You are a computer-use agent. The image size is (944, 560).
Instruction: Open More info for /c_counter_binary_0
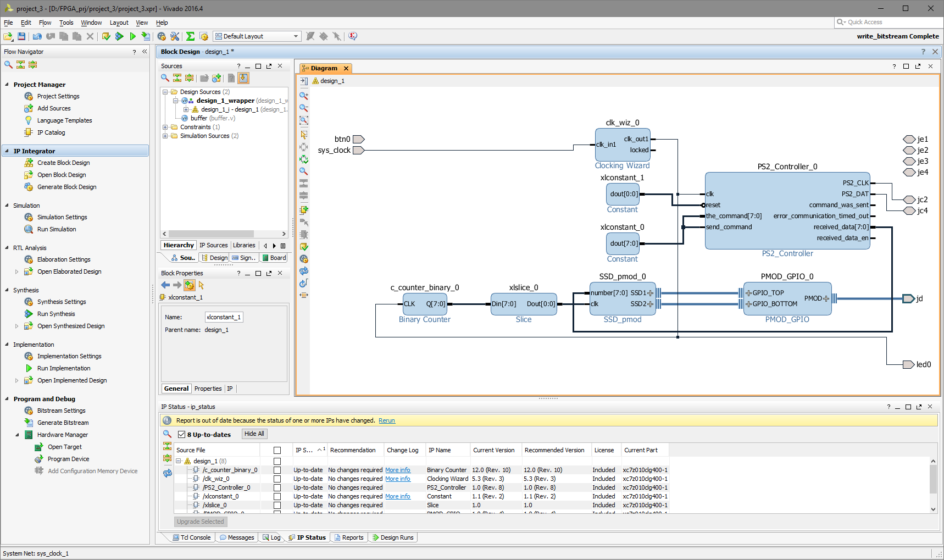click(x=398, y=470)
